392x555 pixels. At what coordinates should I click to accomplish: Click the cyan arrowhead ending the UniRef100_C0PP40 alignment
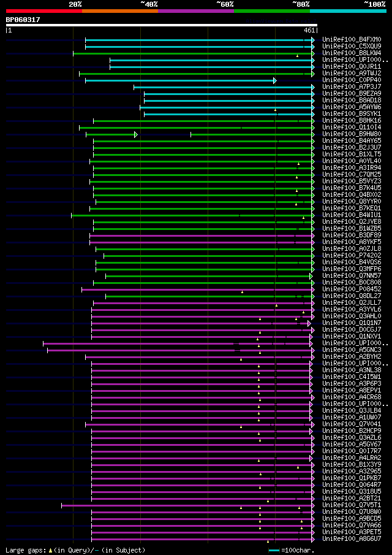(x=274, y=80)
